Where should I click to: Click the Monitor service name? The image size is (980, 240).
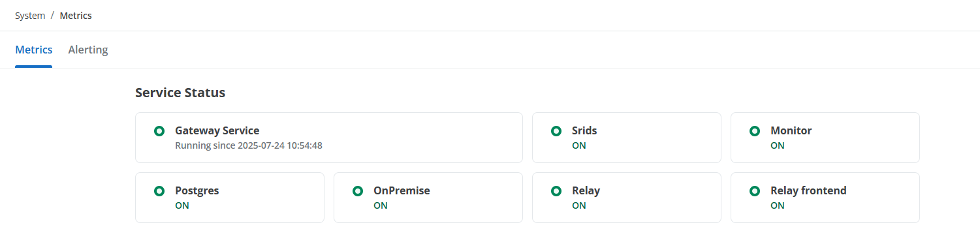pos(791,130)
